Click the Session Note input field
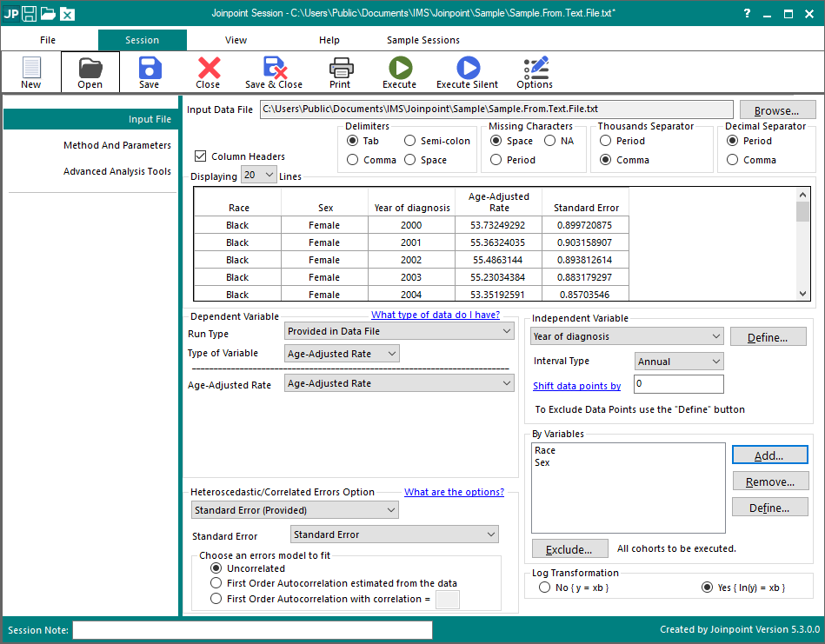Screen dimensions: 825x644 click(252, 630)
